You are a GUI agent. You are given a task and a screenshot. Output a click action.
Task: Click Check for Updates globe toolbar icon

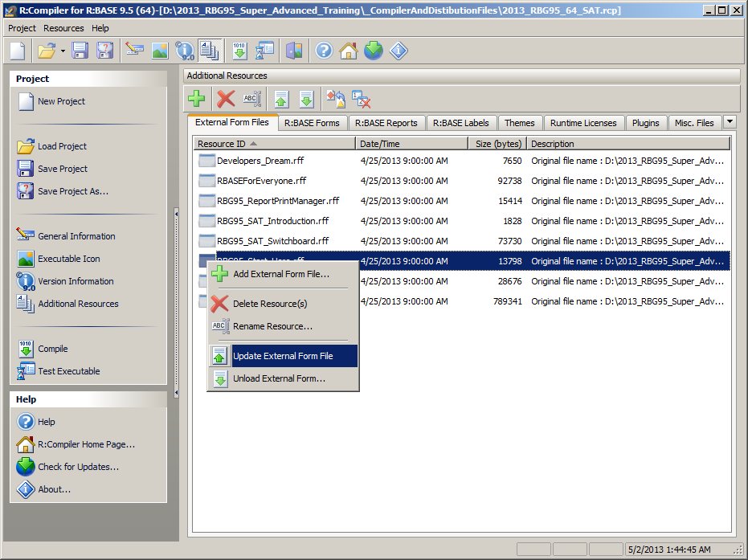[x=373, y=51]
